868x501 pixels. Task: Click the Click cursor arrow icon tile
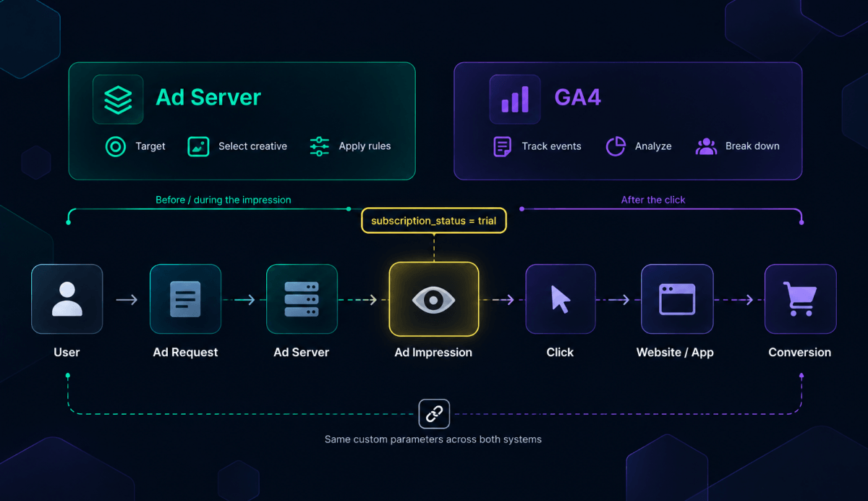561,299
